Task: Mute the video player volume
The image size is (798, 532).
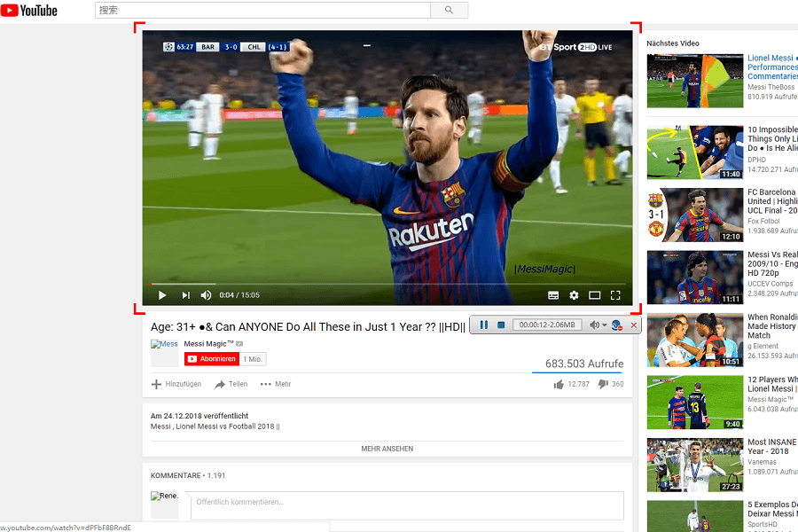Action: (x=206, y=295)
